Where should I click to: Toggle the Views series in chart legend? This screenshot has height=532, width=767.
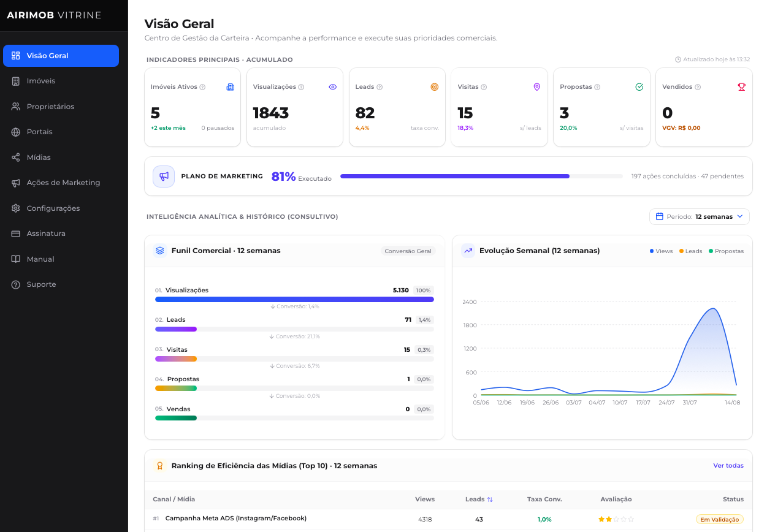pos(661,251)
